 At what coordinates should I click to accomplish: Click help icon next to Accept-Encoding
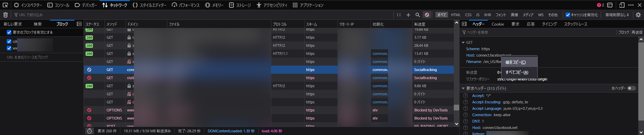[x=466, y=102]
